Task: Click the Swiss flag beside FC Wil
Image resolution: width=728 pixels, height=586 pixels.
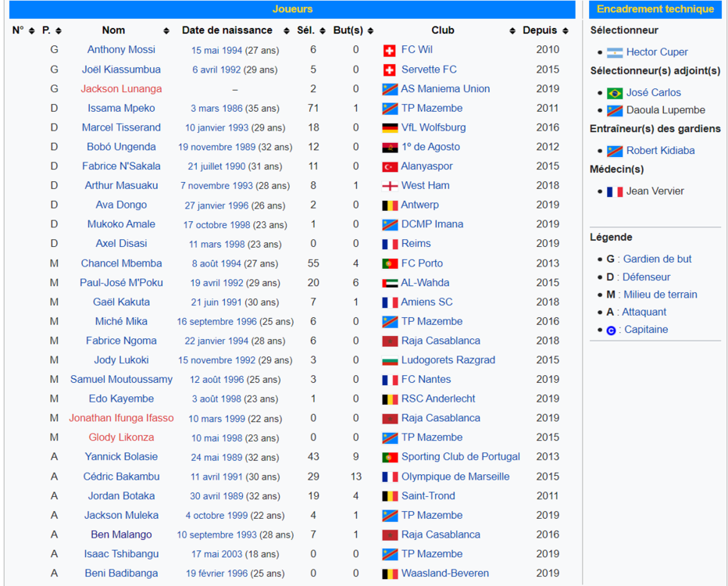Action: (x=389, y=50)
